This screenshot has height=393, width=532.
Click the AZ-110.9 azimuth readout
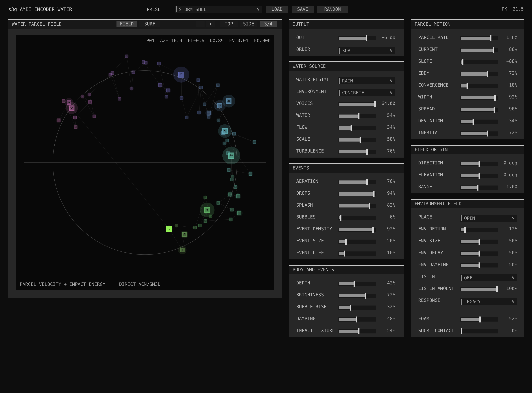(171, 41)
